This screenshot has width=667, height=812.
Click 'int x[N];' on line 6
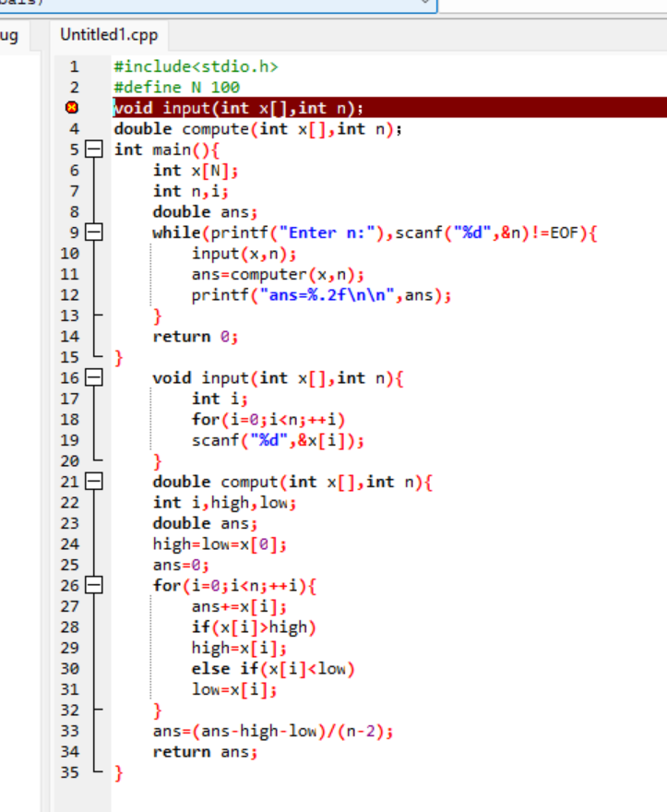pos(196,171)
